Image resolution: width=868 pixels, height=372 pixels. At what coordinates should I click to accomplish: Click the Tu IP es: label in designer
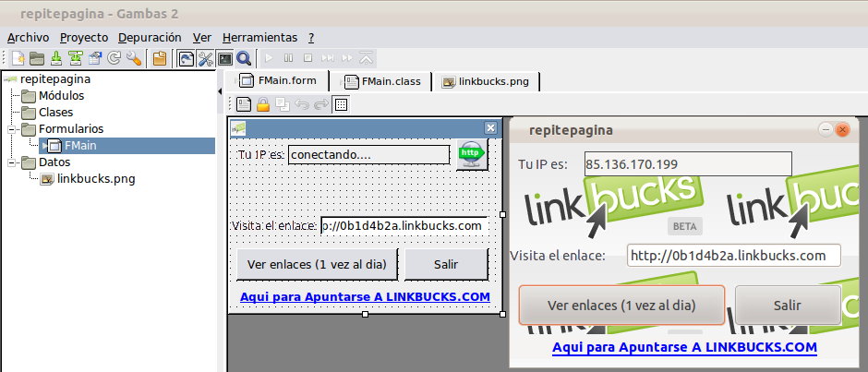[260, 155]
